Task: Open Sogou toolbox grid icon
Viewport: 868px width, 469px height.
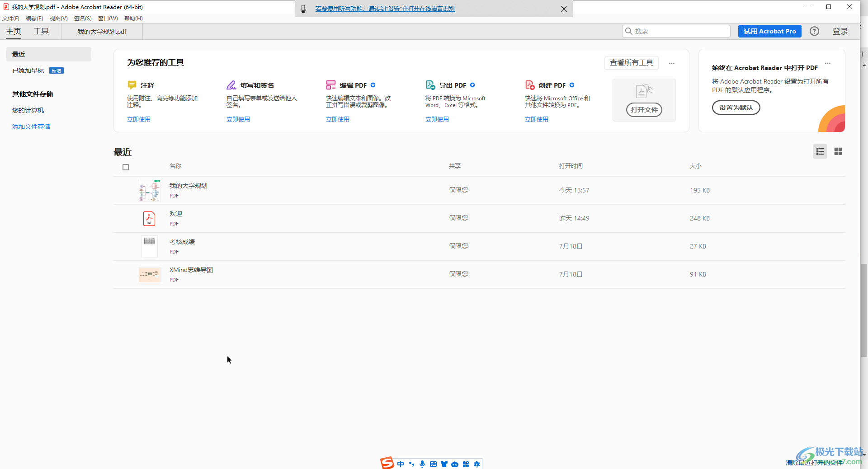Action: 466,464
